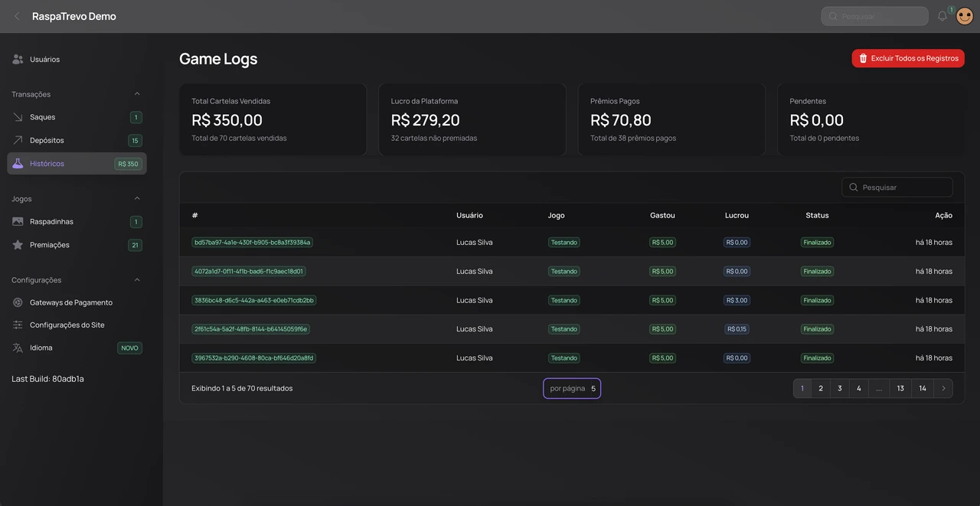Open Gateways de Pagamento gear icon
This screenshot has width=980, height=506.
pos(15,301)
